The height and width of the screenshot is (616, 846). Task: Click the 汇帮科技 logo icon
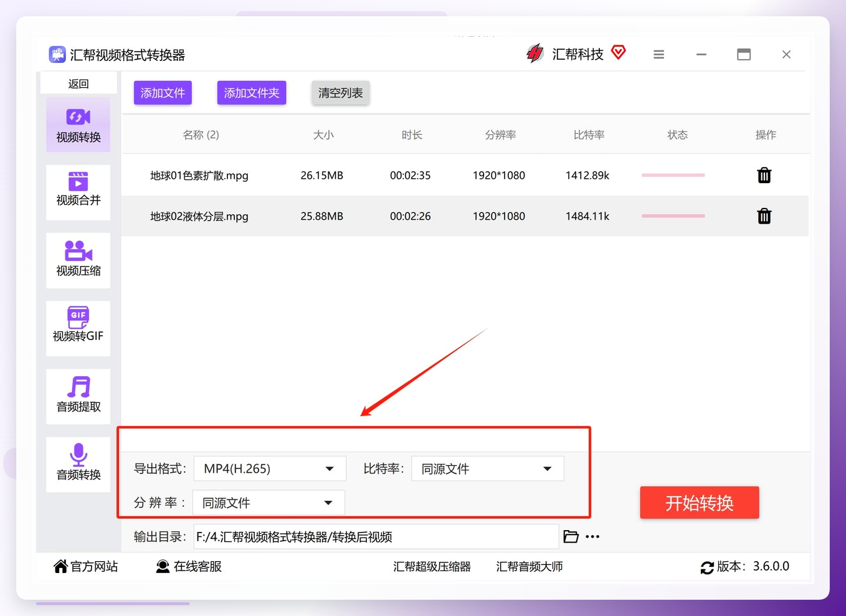535,54
